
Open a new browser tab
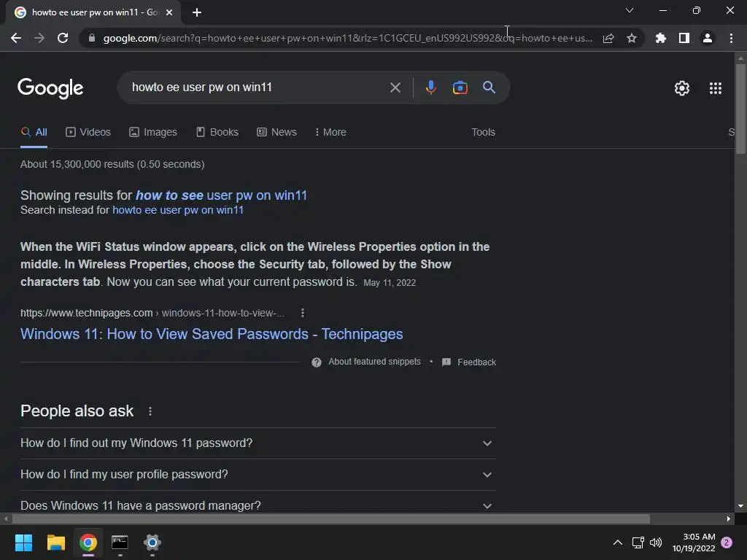coord(197,12)
